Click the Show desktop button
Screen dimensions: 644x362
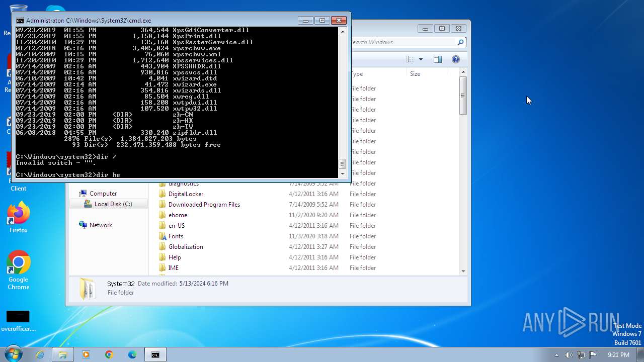click(640, 354)
